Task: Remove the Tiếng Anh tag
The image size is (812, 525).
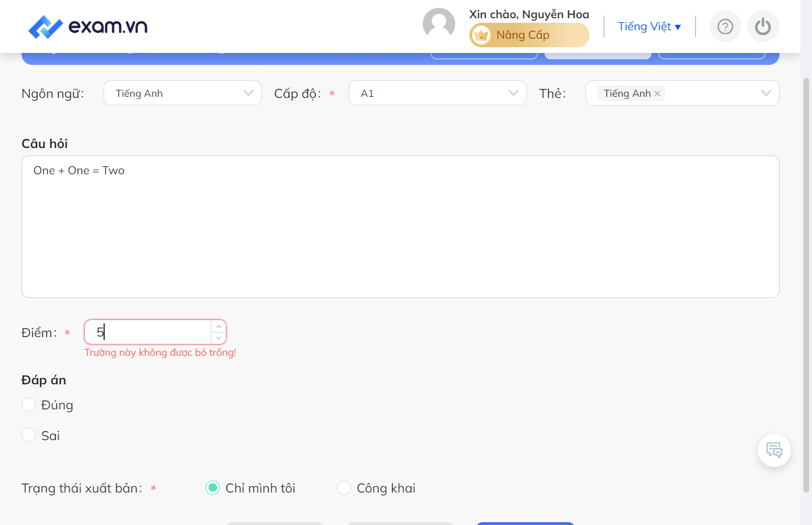Action: pyautogui.click(x=657, y=93)
